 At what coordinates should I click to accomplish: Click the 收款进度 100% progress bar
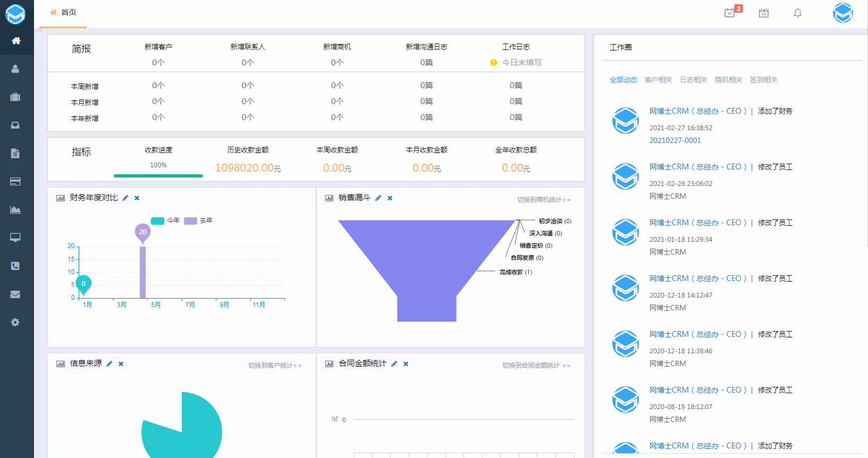click(158, 175)
